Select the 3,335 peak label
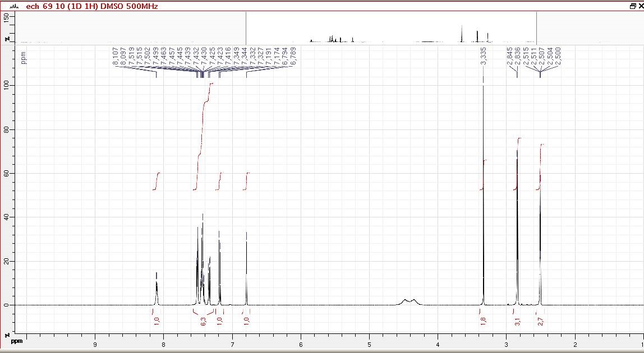The width and height of the screenshot is (644, 353). [x=484, y=56]
